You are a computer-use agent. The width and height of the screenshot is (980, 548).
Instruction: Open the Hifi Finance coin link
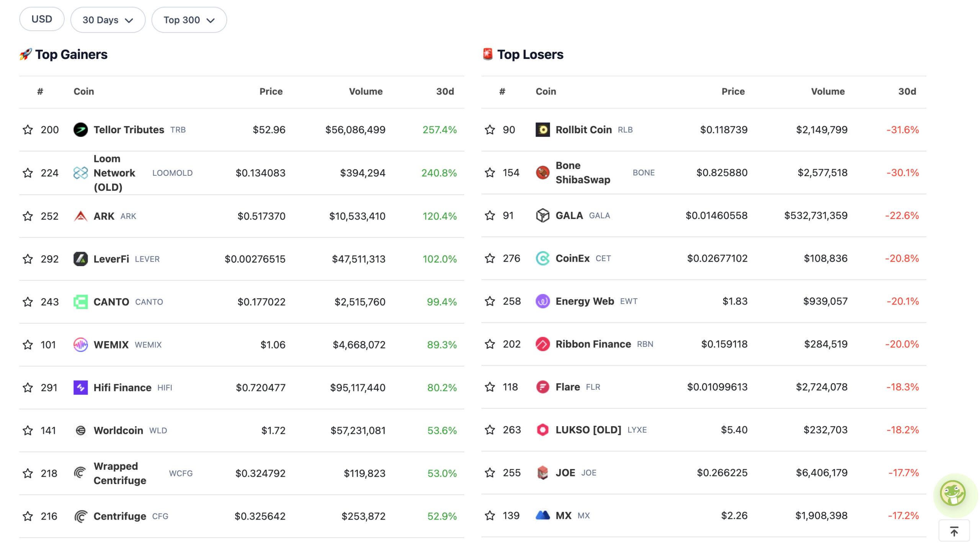122,388
